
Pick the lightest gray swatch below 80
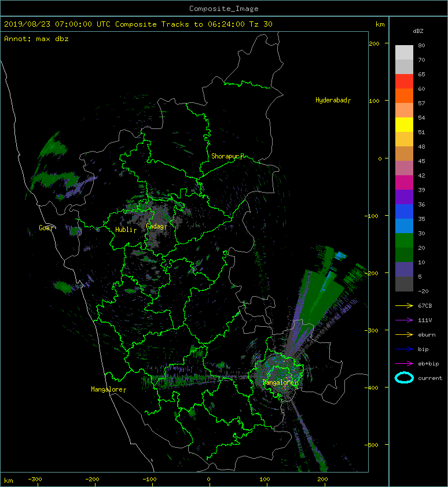(x=404, y=53)
